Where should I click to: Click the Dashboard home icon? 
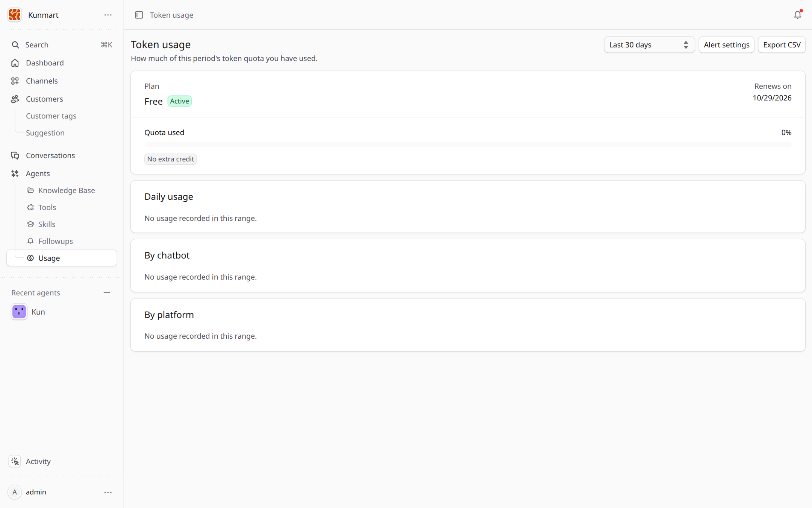pos(15,63)
